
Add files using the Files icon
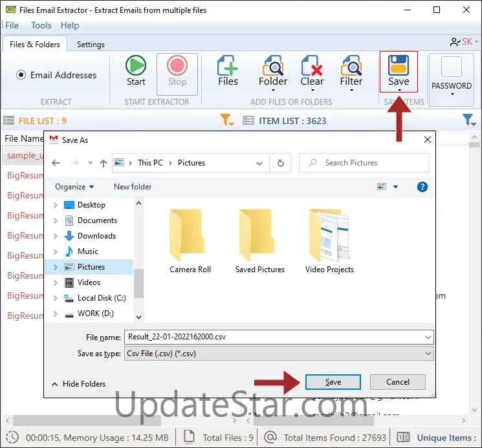(x=228, y=71)
